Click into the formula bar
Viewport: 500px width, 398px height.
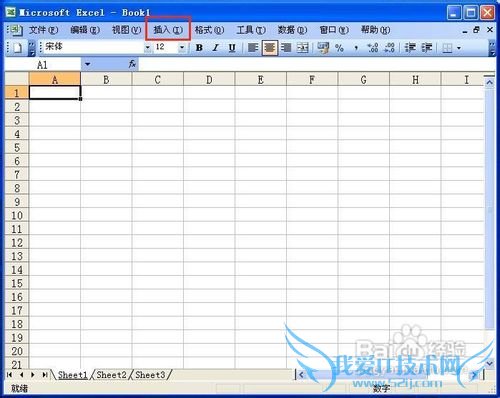pyautogui.click(x=317, y=64)
